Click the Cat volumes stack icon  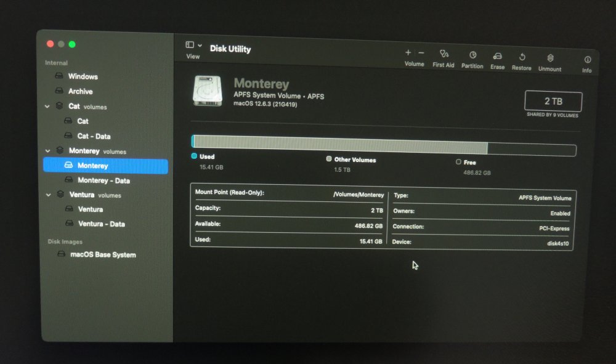point(59,105)
